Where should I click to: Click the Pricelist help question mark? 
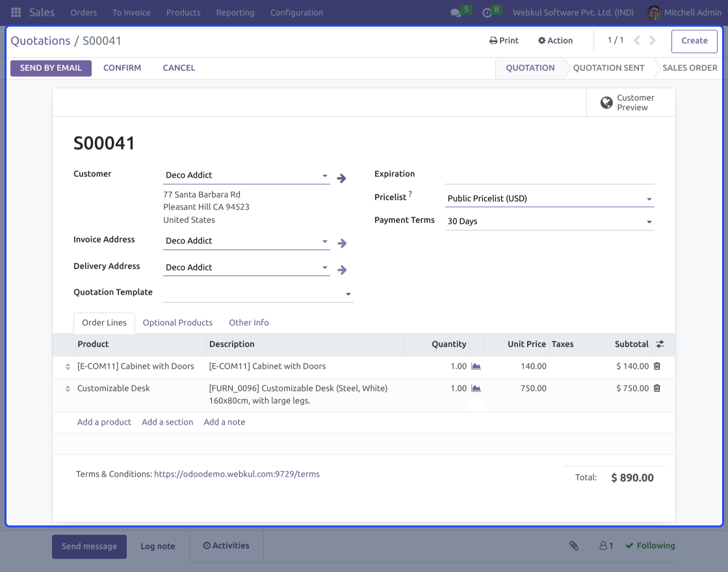tap(410, 194)
